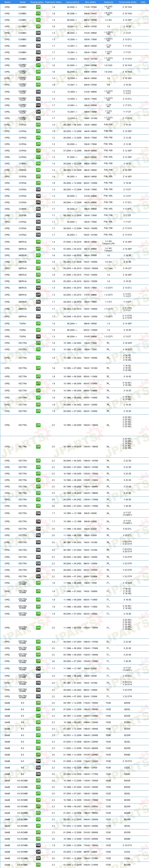This screenshot has width=149, height=868.
Task: Click ON icon in SAAB 9-5 KOMBI Z 19 DTH row
Action: pos(38,845)
